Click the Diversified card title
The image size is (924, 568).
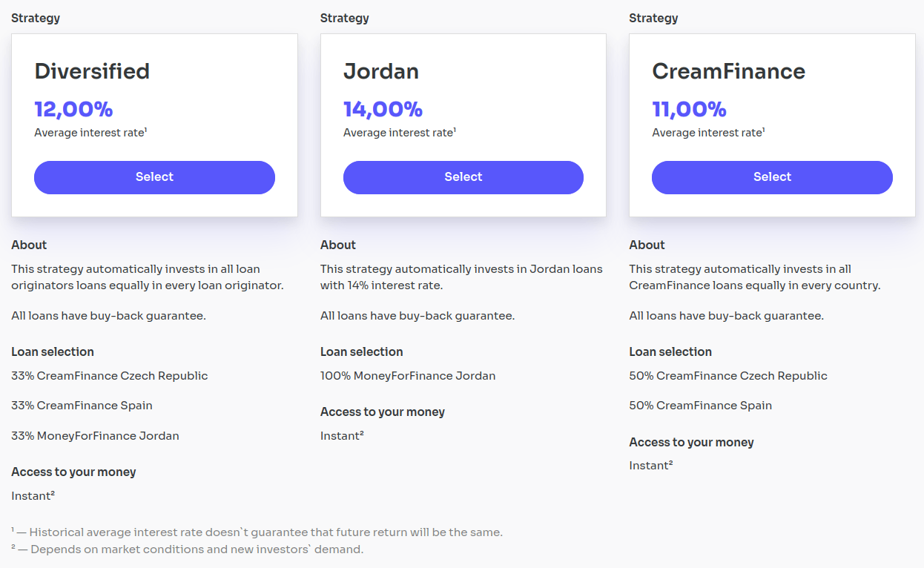point(92,71)
